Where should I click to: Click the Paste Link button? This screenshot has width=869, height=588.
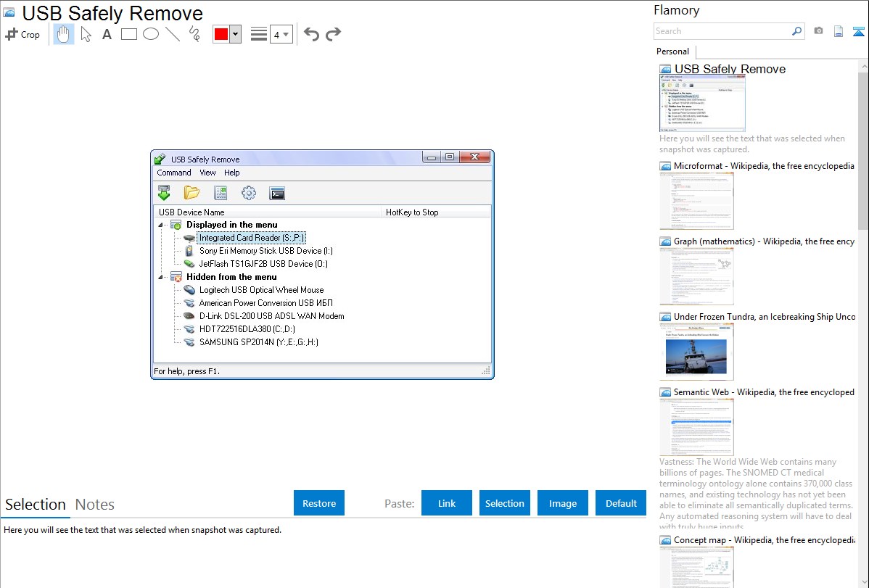pyautogui.click(x=447, y=503)
